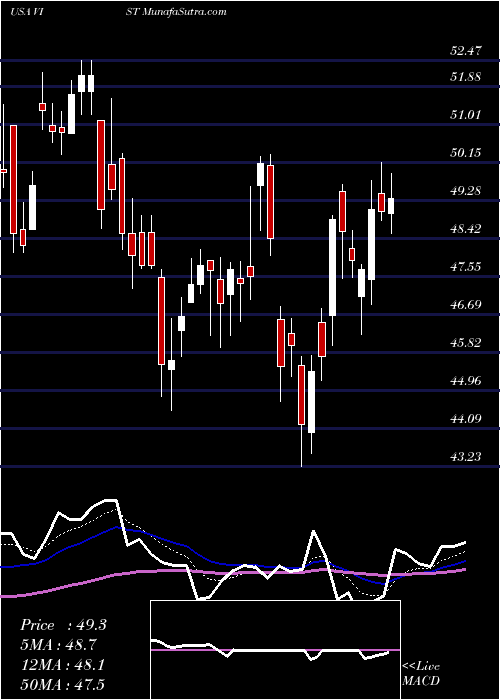Viewport: 500px width, 700px height.
Task: Click the 49.28 price axis label
Action: point(465,191)
